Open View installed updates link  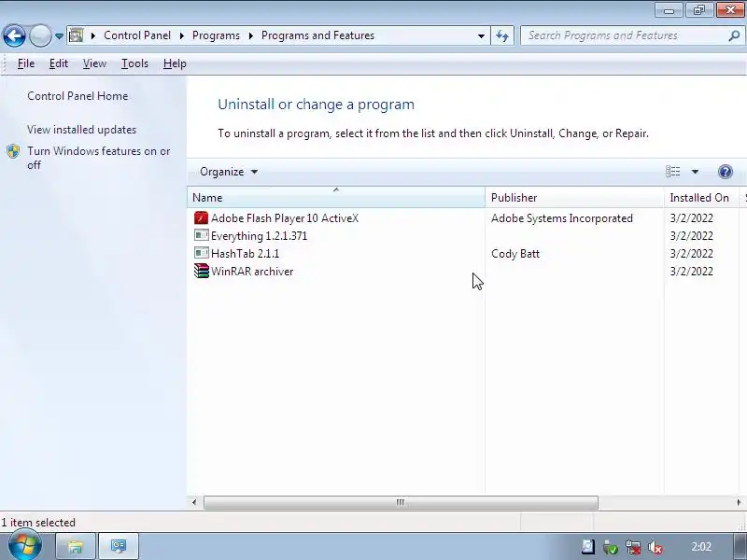pyautogui.click(x=81, y=130)
